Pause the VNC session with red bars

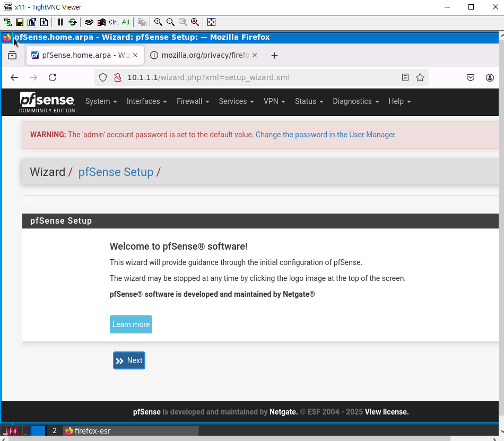tap(60, 22)
